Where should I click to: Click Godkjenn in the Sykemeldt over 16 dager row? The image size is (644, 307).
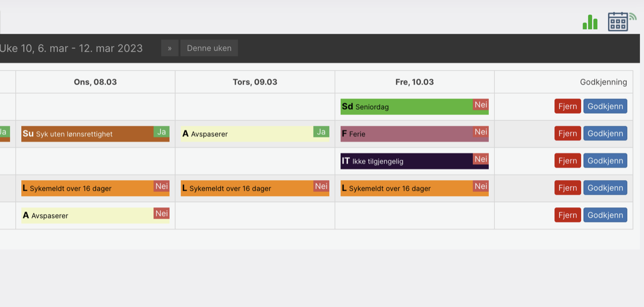click(x=605, y=188)
